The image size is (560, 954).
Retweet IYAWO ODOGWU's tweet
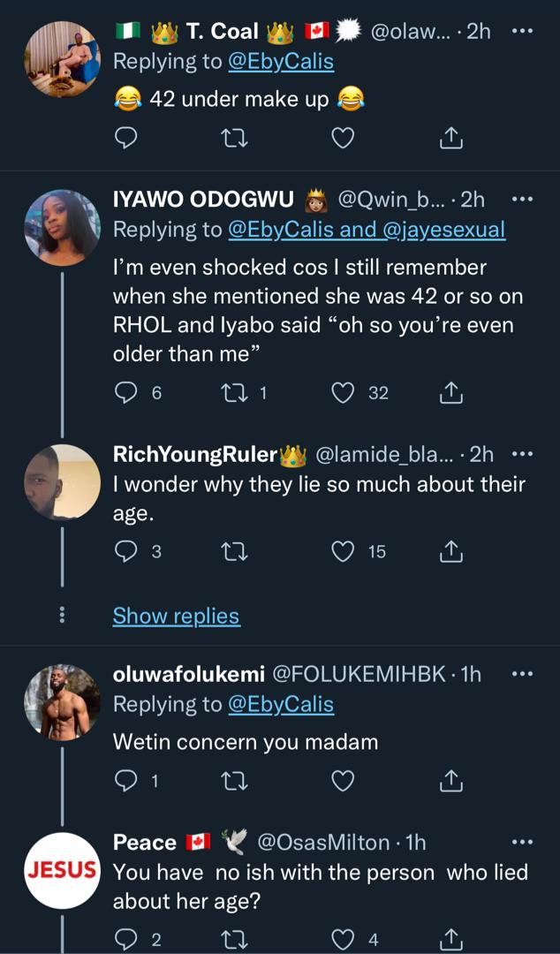click(x=234, y=392)
